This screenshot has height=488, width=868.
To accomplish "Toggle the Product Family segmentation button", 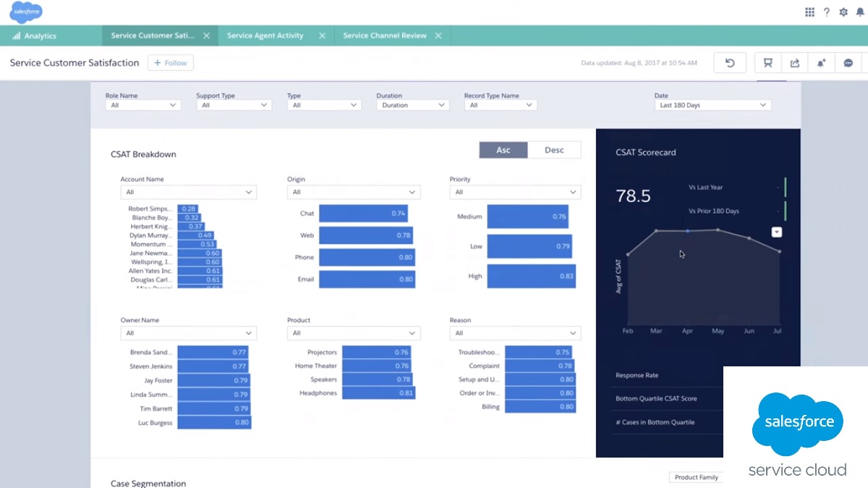I will (696, 477).
